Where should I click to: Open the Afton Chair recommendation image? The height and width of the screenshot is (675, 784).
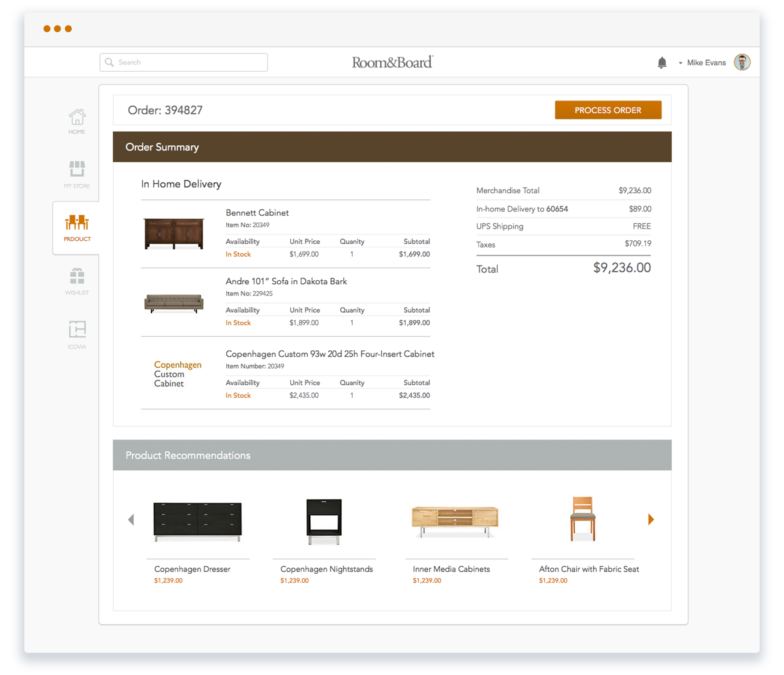(583, 519)
